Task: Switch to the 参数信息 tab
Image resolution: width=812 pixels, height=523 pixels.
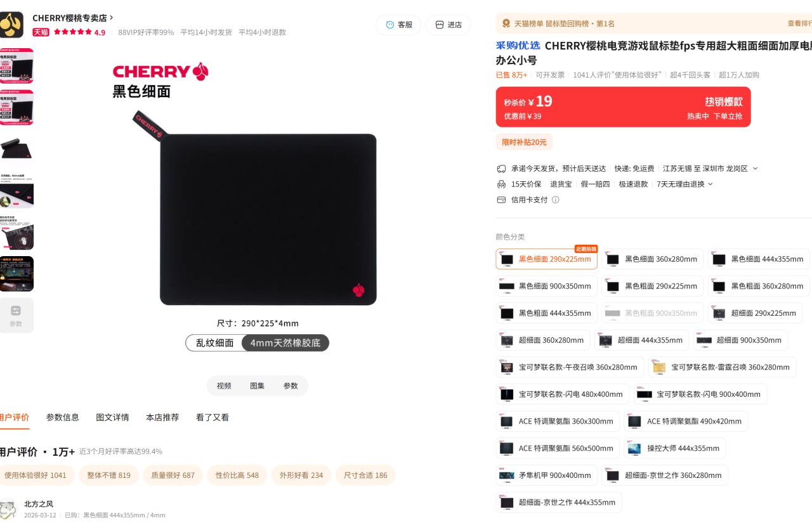Action: click(63, 417)
